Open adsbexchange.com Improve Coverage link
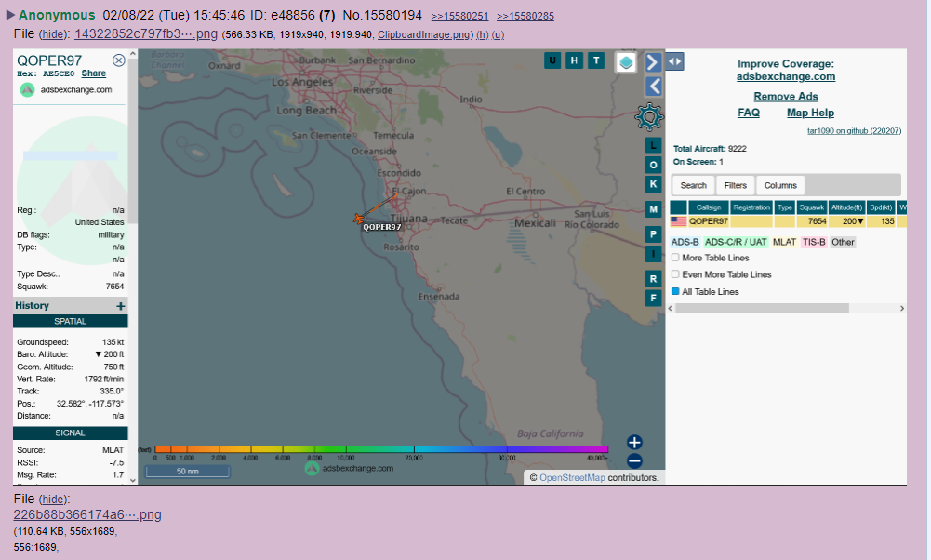The image size is (931, 560). (x=786, y=76)
